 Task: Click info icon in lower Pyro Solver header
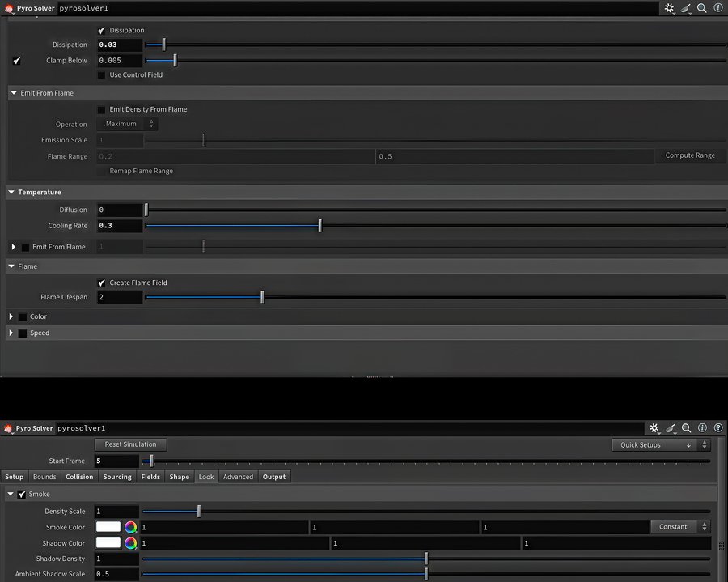(702, 427)
